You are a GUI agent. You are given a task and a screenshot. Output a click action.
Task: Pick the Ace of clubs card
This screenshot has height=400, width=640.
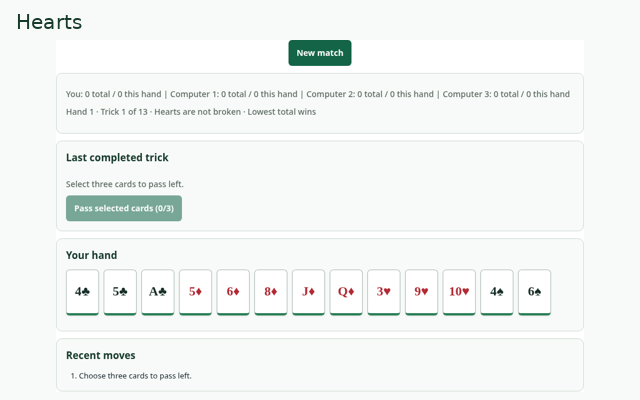(158, 292)
